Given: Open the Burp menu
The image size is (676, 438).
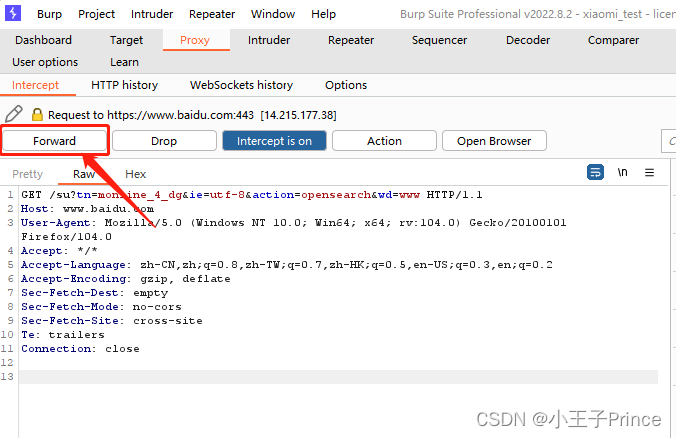Looking at the screenshot, I should (x=50, y=14).
